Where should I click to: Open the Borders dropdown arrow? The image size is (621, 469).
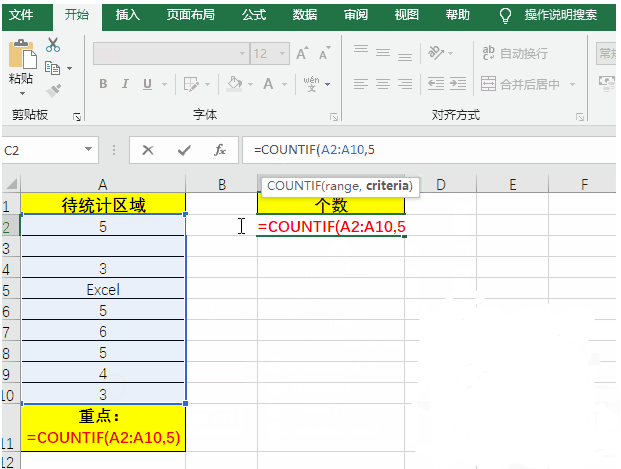(207, 84)
